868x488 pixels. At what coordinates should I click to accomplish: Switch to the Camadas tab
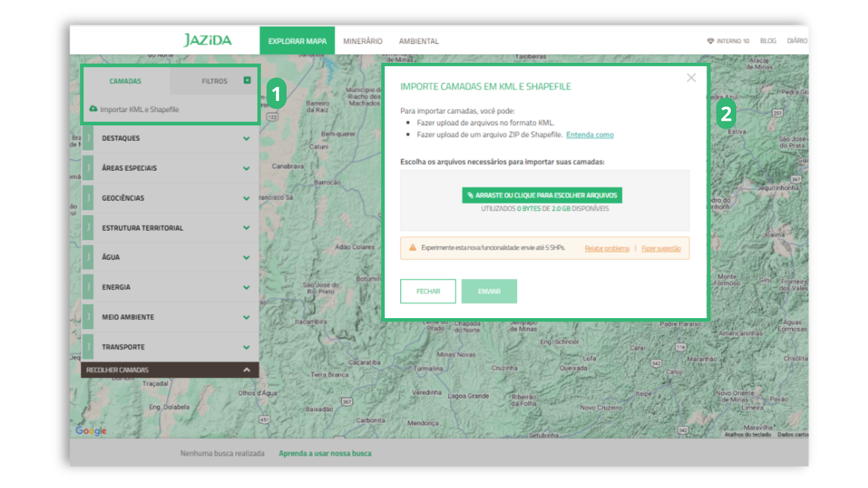125,81
